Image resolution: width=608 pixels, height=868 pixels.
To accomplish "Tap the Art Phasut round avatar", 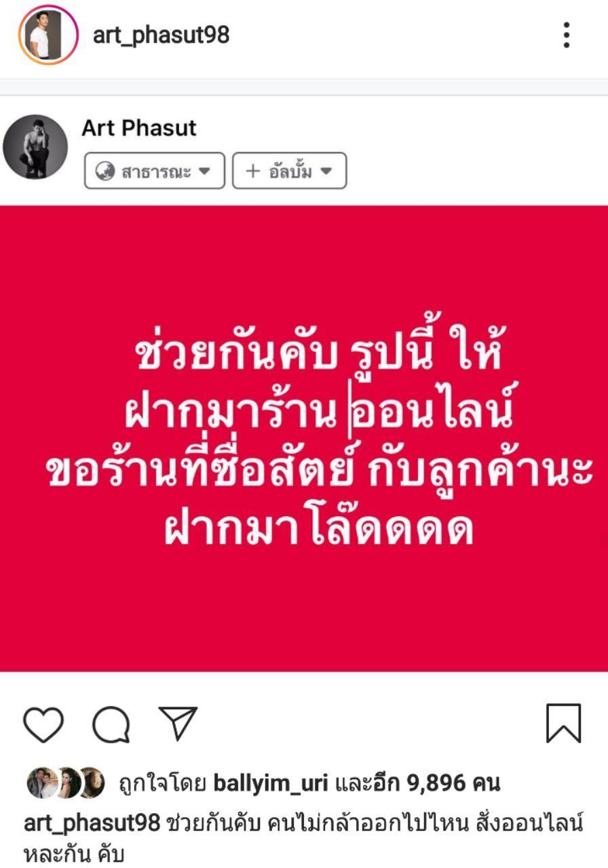I will [x=35, y=146].
